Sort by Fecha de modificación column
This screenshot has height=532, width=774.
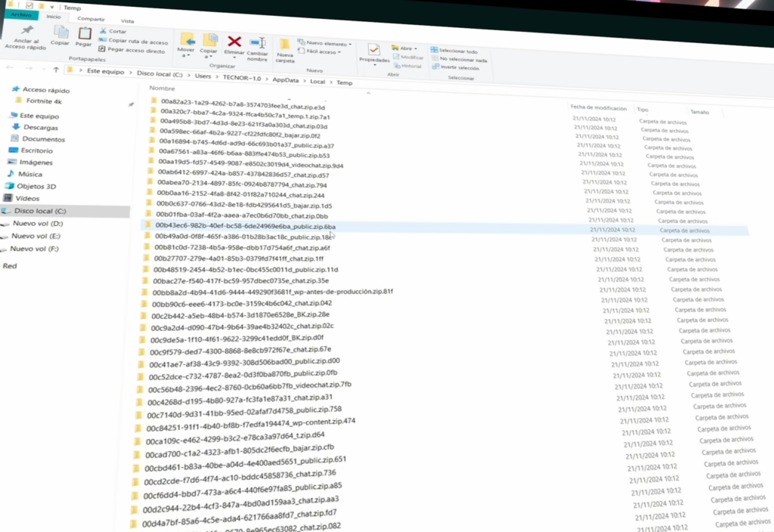point(599,107)
